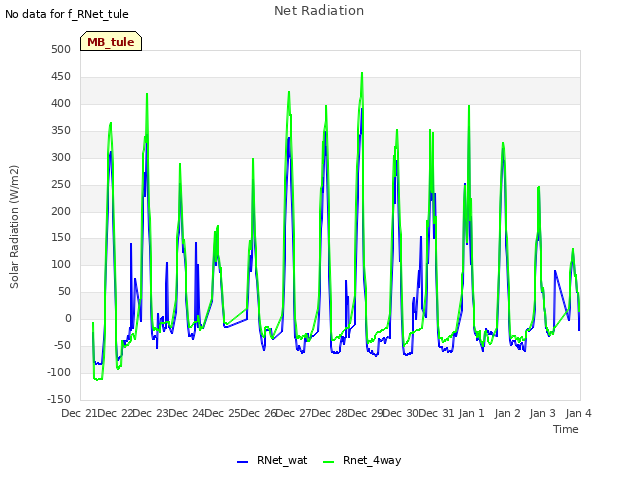The image size is (640, 480).
Task: Click the 150 y-axis label
Action: 61,238
